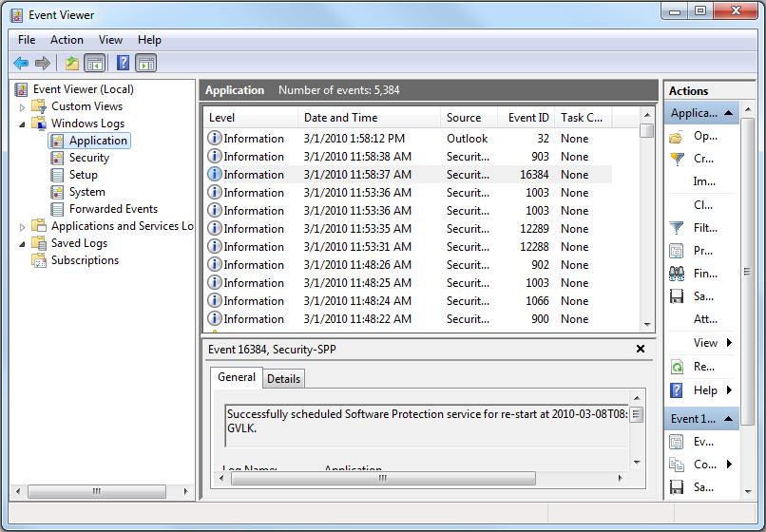Collapse the Windows Logs tree node

tap(23, 123)
